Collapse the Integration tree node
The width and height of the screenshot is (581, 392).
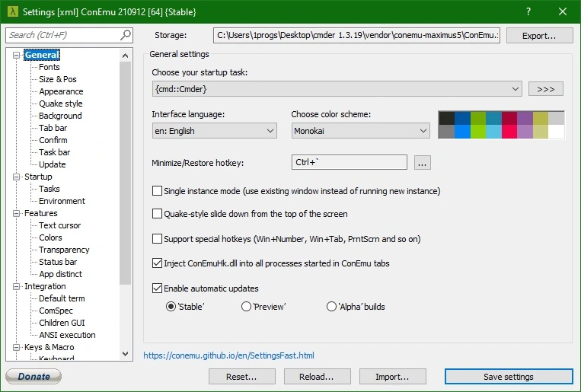(16, 286)
